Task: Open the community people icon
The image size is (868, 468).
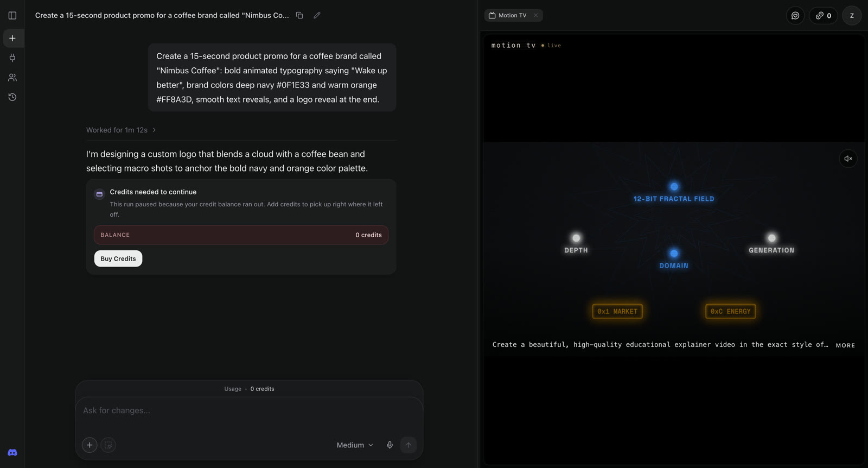Action: click(x=12, y=78)
